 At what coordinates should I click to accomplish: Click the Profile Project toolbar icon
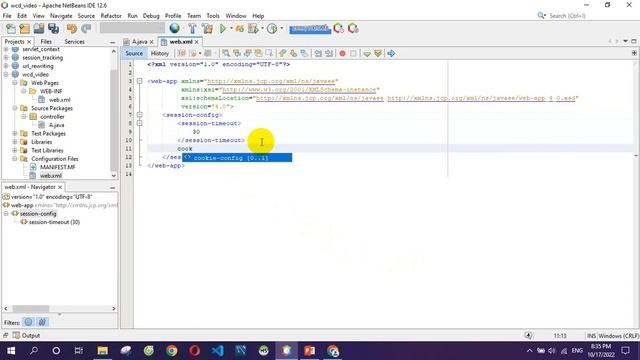pyautogui.click(x=253, y=29)
